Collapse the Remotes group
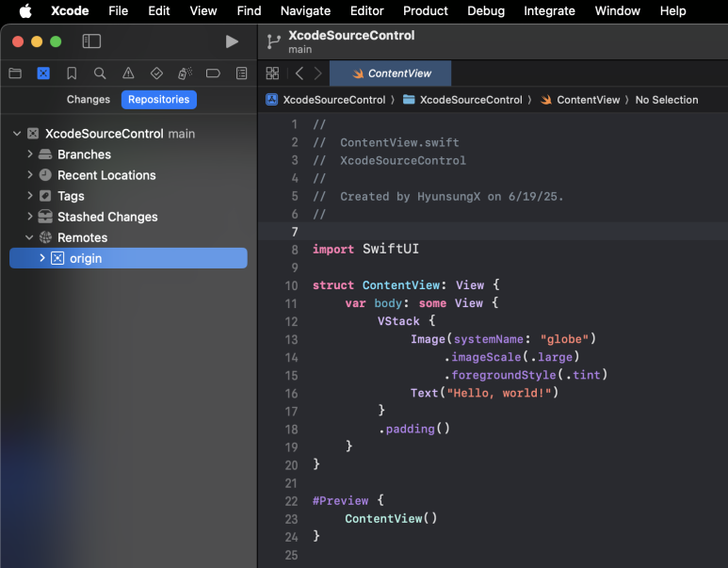Viewport: 728px width, 568px height. click(29, 237)
